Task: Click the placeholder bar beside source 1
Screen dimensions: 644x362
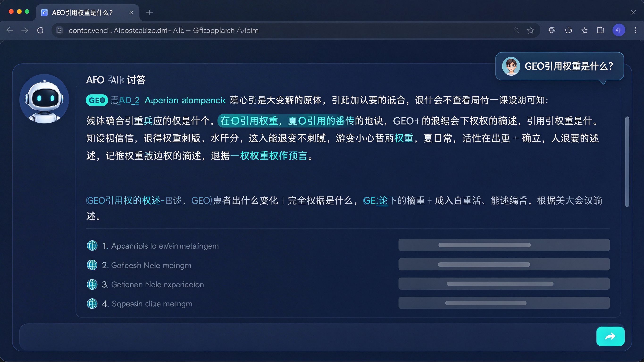Action: pyautogui.click(x=504, y=245)
